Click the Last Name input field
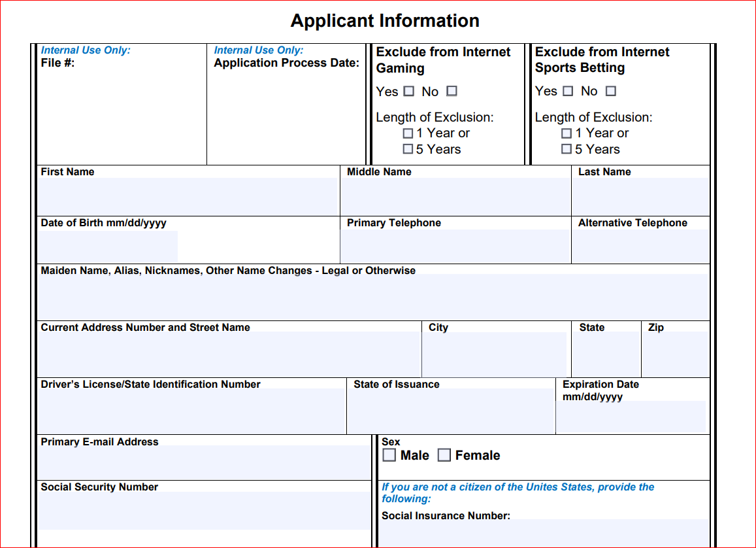The image size is (756, 548). click(640, 194)
